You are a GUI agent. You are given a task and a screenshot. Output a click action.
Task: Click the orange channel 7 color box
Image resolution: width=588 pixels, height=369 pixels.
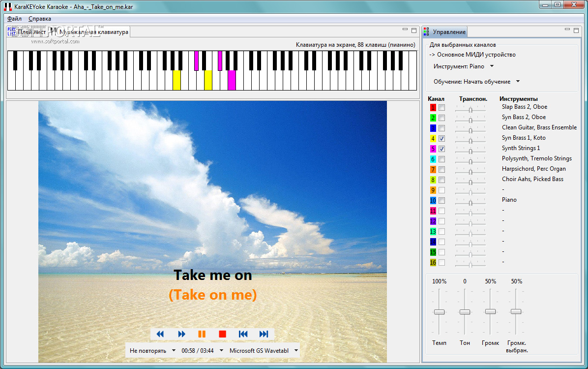coord(433,170)
